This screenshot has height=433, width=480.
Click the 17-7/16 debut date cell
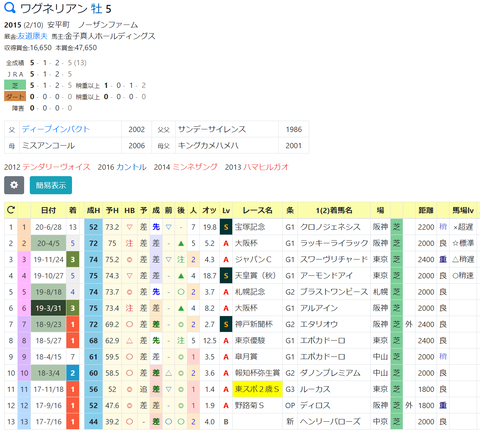pyautogui.click(x=48, y=422)
